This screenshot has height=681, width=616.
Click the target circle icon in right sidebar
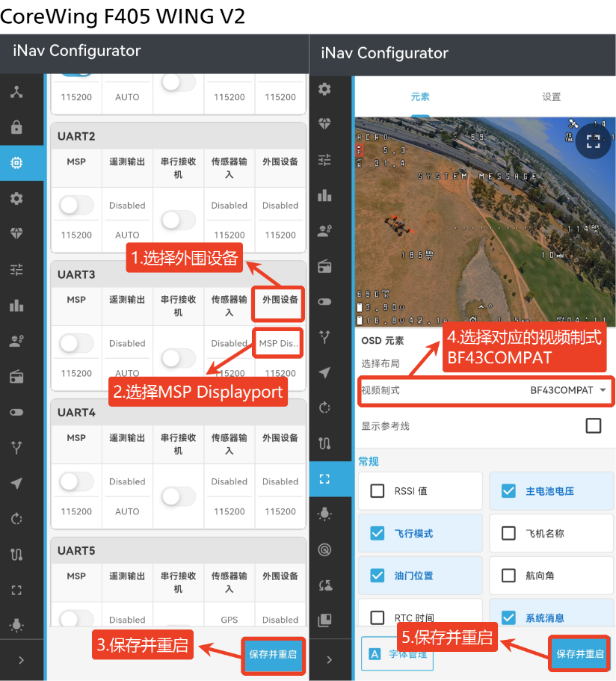pyautogui.click(x=324, y=549)
